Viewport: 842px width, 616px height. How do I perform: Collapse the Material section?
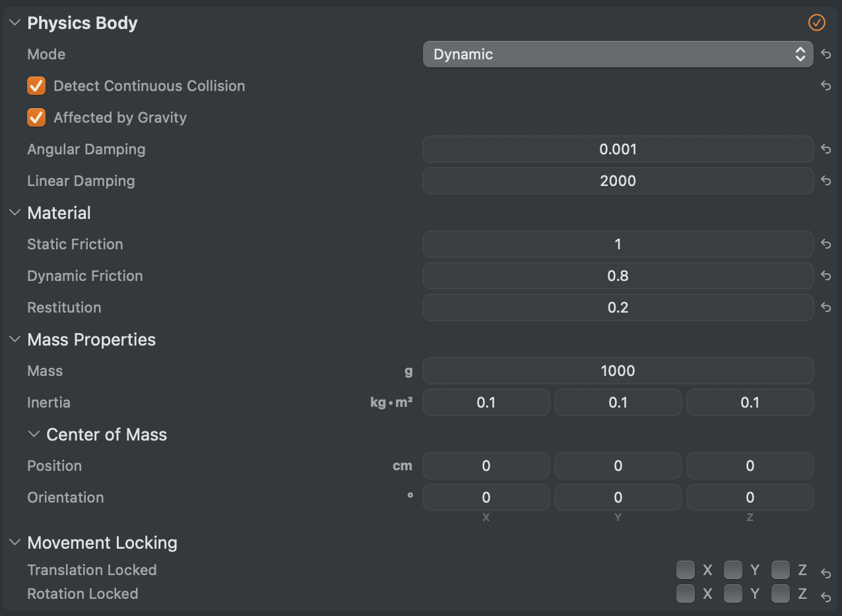15,212
